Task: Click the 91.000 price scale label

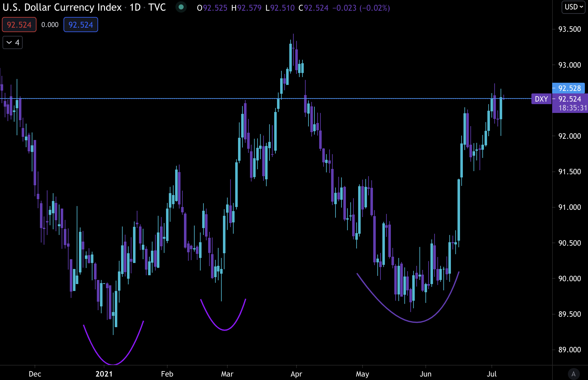Action: [569, 207]
